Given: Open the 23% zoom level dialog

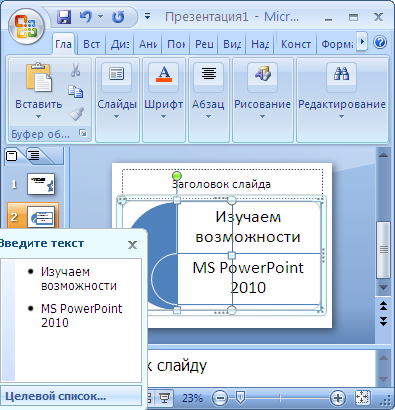Looking at the screenshot, I should coord(192,398).
